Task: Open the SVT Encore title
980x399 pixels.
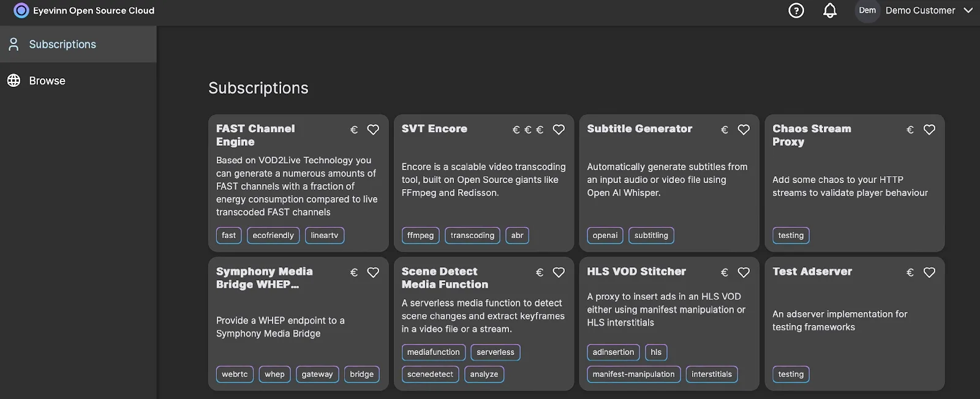Action: 434,129
